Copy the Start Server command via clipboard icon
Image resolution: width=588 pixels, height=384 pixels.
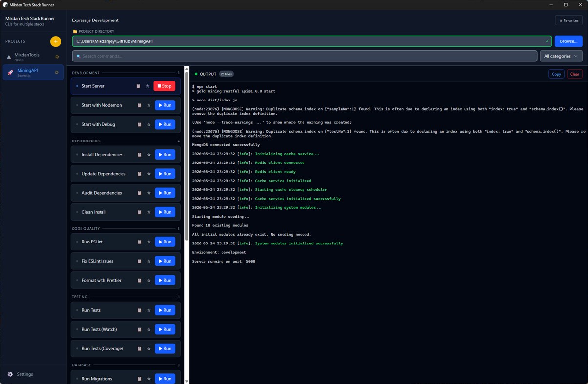coord(138,86)
